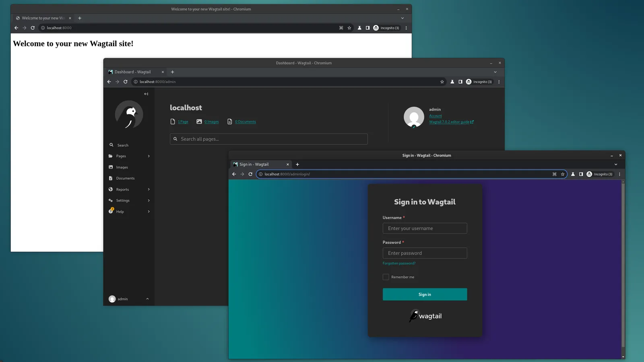Close the Sign in - Wagtail tab
The width and height of the screenshot is (644, 362).
pos(287,165)
